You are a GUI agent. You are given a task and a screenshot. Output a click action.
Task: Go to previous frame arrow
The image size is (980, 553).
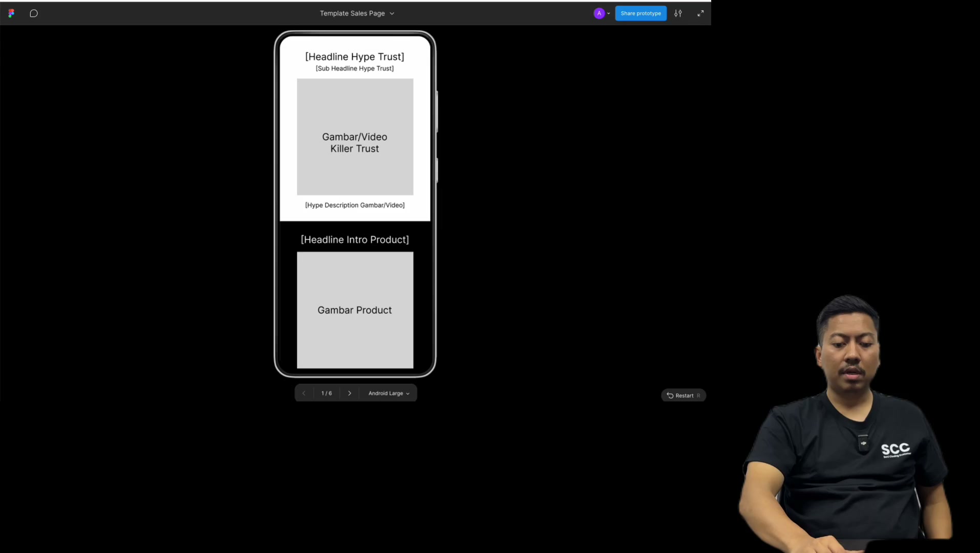(x=304, y=393)
